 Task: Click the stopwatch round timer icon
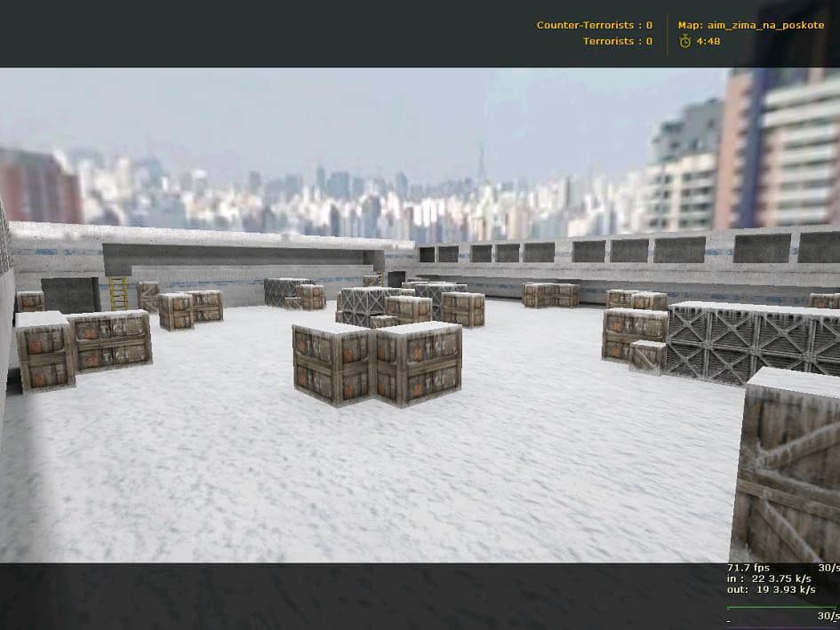pyautogui.click(x=685, y=41)
